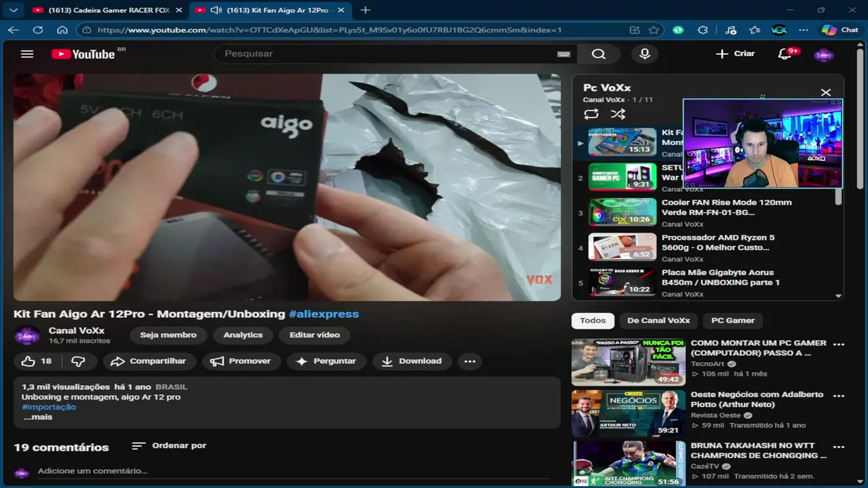Open YouTube notifications bell

(x=785, y=54)
